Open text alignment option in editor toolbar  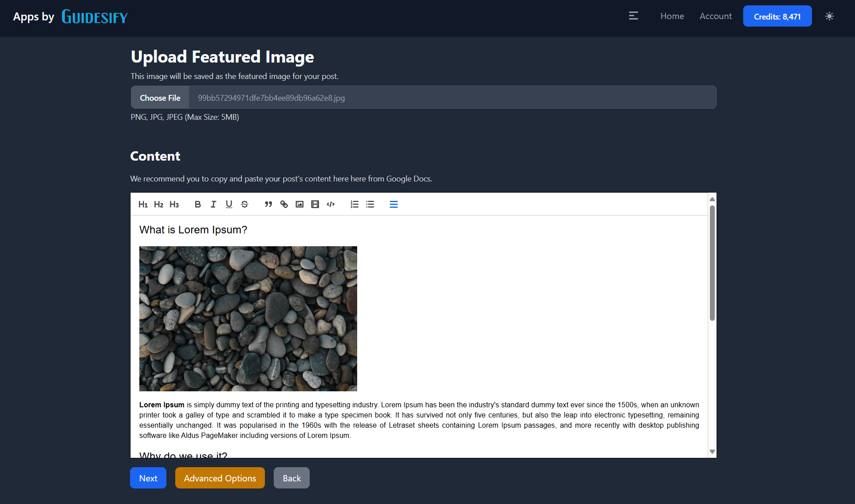(394, 205)
